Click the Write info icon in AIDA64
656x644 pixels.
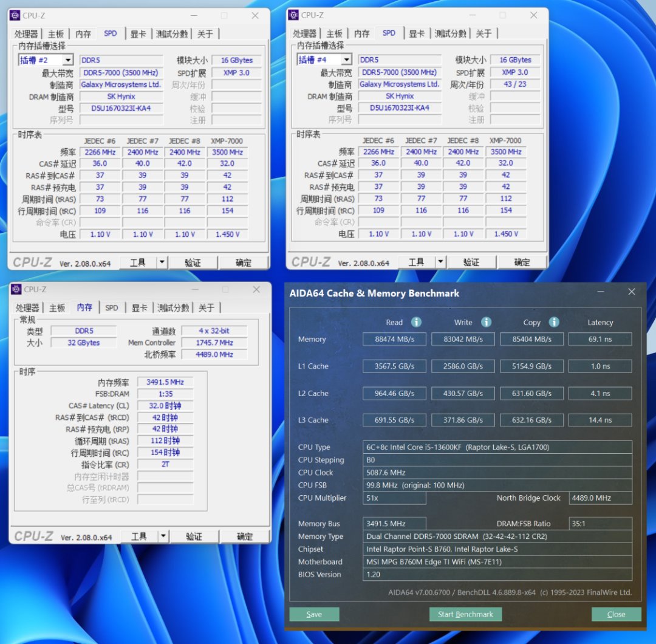(486, 322)
